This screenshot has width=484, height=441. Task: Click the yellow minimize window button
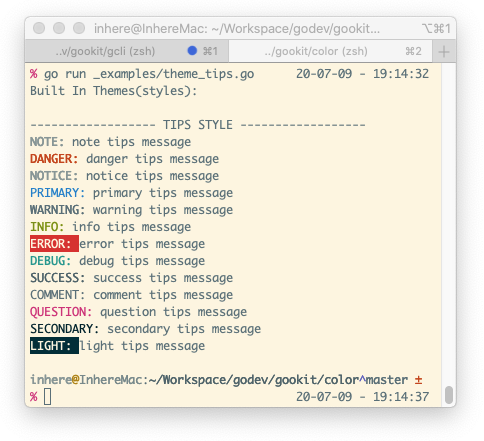pyautogui.click(x=59, y=28)
